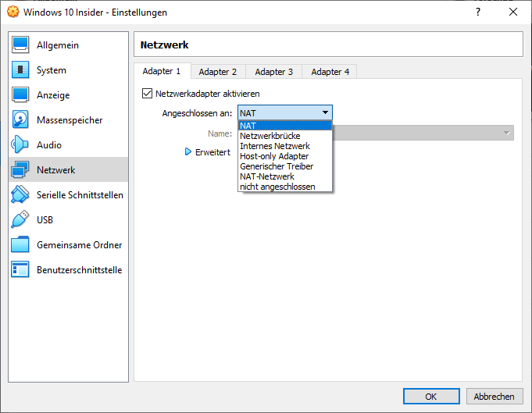Image resolution: width=532 pixels, height=413 pixels.
Task: Open Anzeige settings category label
Action: [x=53, y=95]
